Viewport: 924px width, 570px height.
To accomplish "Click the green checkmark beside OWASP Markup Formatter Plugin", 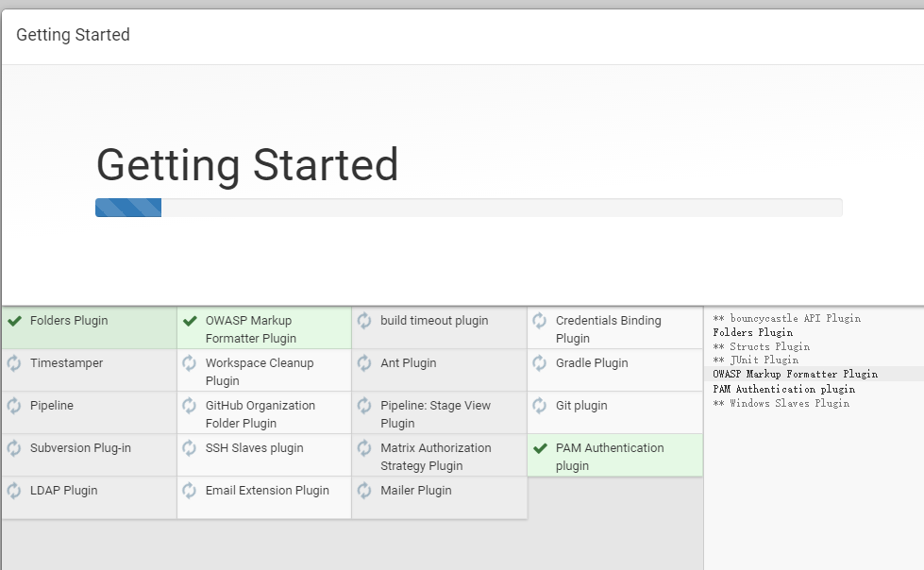I will (190, 321).
